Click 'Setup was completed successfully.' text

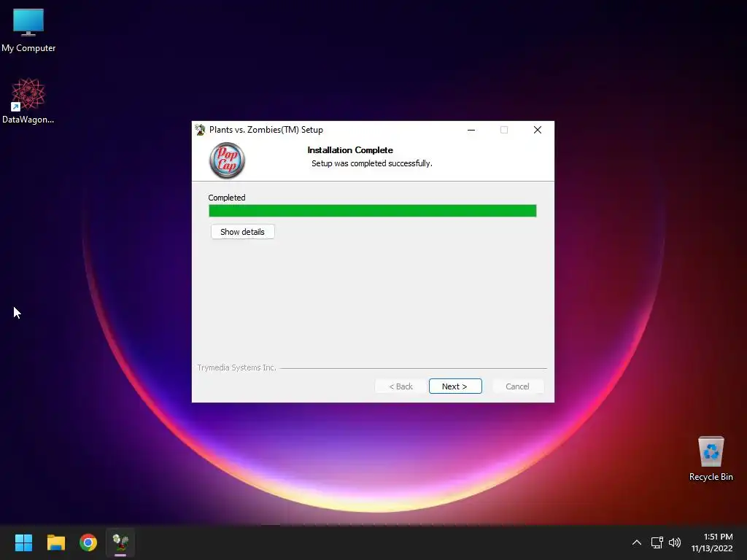click(371, 163)
